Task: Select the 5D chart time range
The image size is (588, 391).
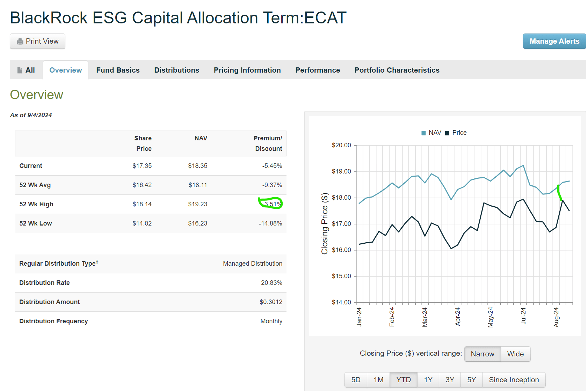Action: [x=356, y=379]
